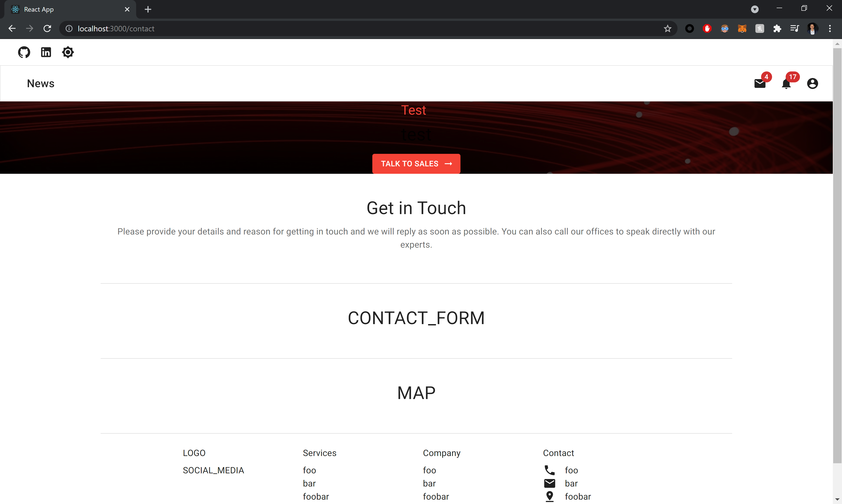Open the MetaMask browser extension
The height and width of the screenshot is (504, 842).
(x=742, y=28)
